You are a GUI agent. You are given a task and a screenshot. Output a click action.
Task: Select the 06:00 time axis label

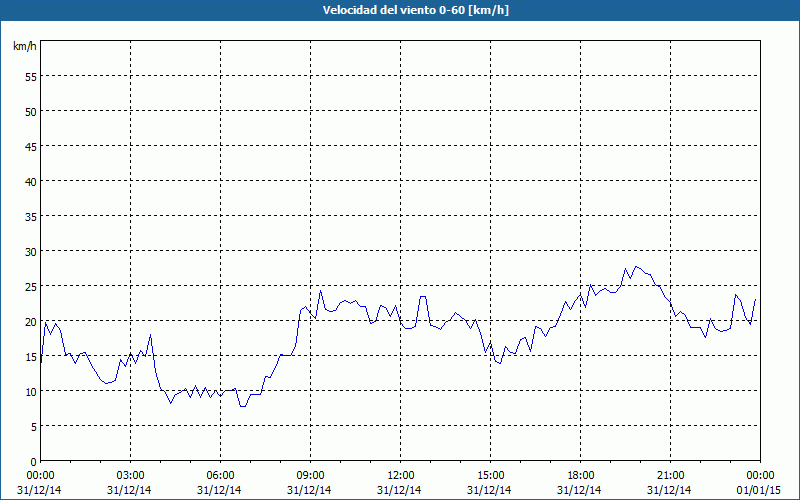pos(220,476)
